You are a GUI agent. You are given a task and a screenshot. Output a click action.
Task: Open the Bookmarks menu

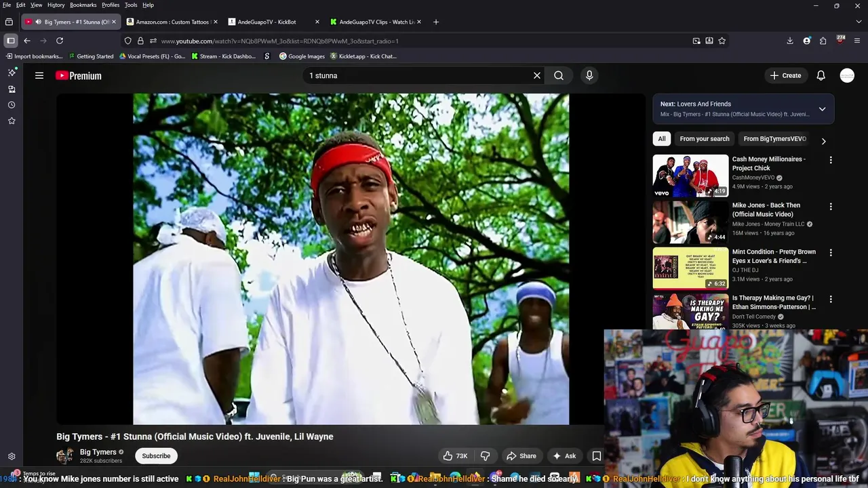[x=83, y=5]
